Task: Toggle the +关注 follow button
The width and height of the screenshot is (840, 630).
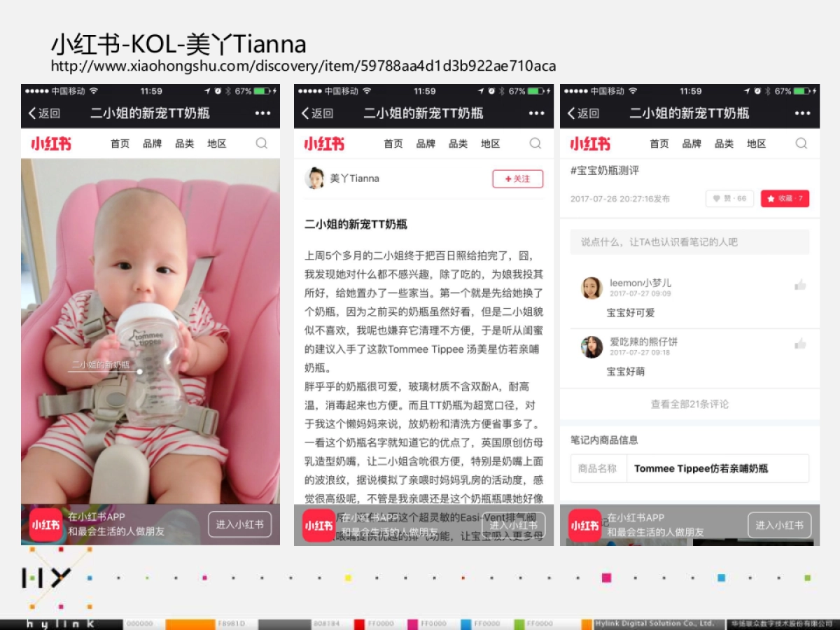Action: (517, 178)
